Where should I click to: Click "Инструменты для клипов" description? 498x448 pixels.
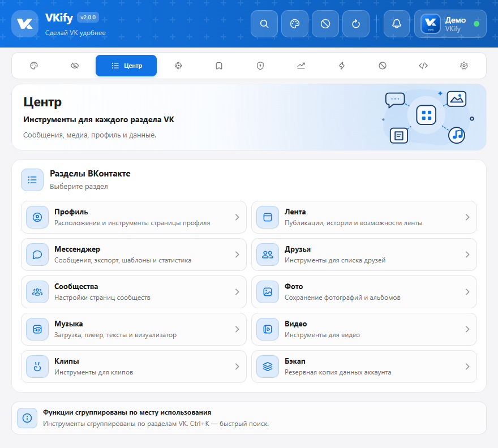94,372
